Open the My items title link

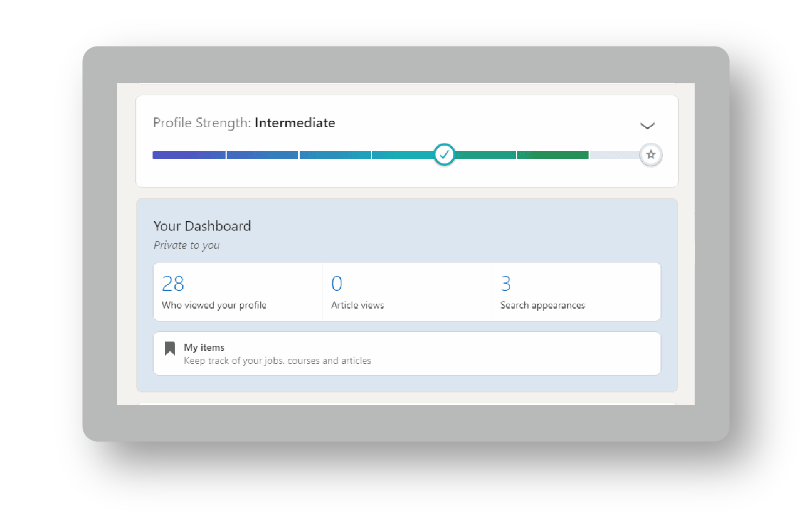[204, 347]
